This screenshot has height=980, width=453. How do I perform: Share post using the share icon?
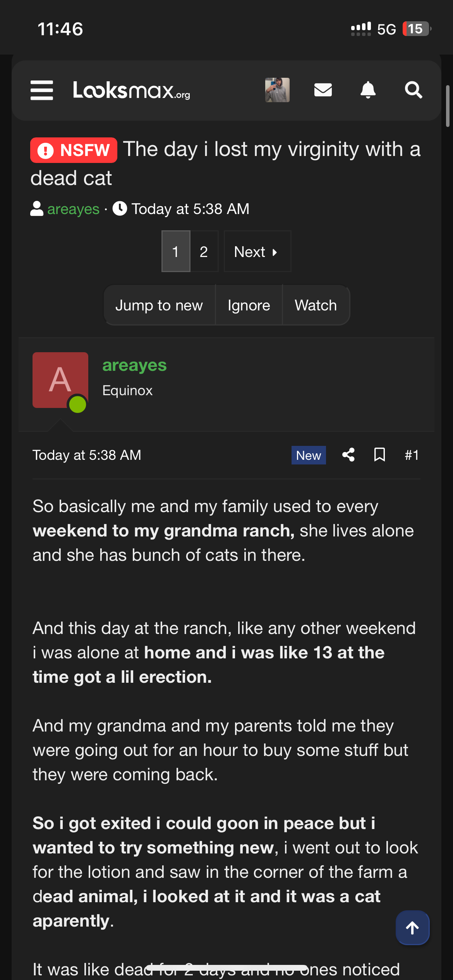coord(348,455)
